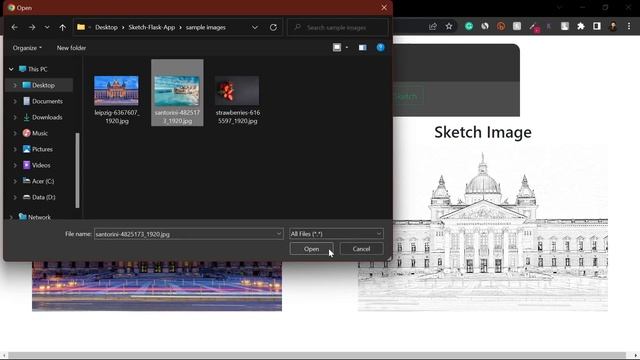Select the Data (D:) drive

click(43, 197)
